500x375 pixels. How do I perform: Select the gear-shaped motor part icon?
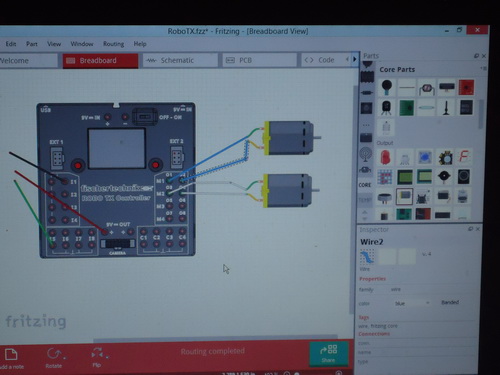[x=444, y=157]
